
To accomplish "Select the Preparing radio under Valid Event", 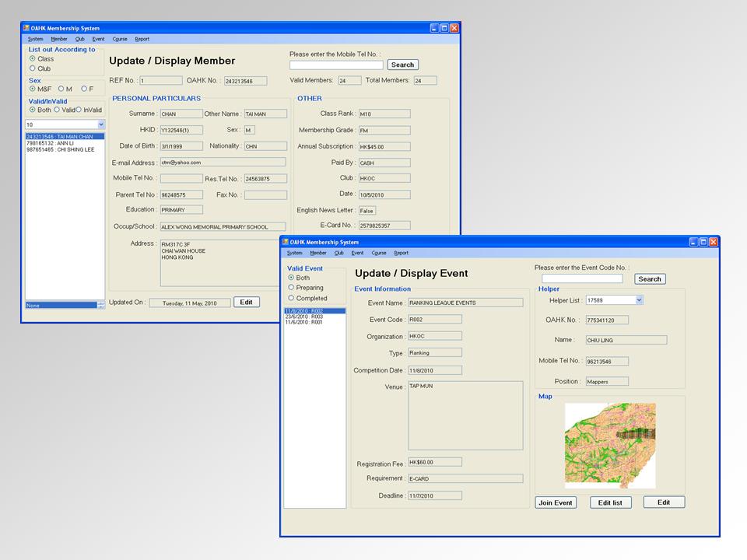I will (291, 288).
